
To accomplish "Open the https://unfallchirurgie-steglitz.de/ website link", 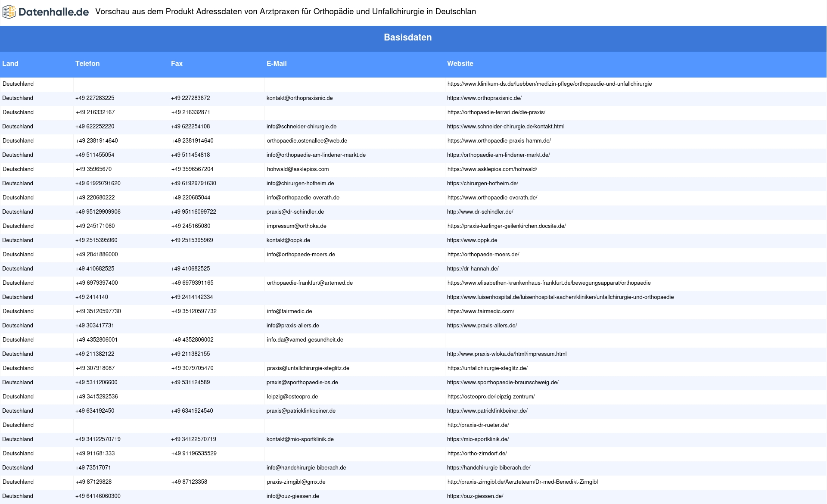I will pos(488,368).
